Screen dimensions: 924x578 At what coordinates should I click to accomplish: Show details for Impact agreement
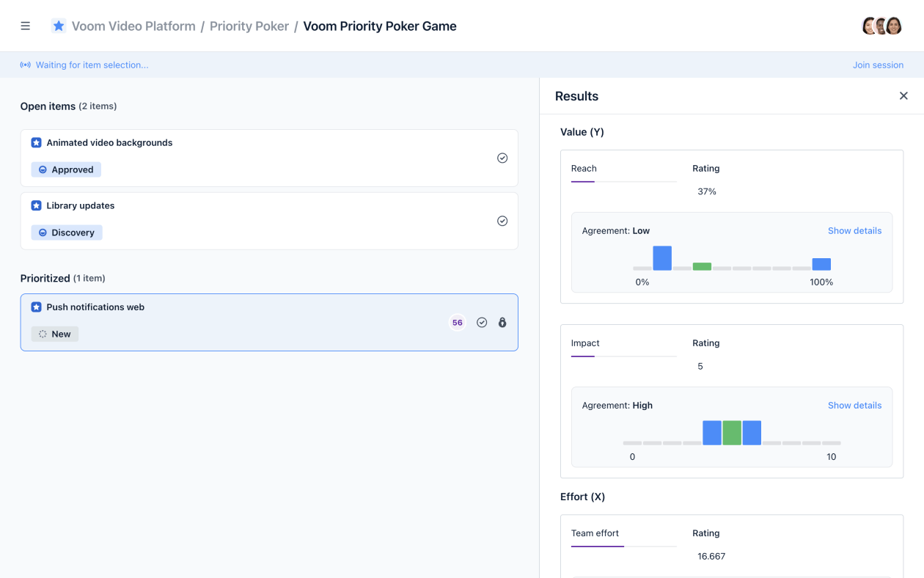[x=854, y=405]
